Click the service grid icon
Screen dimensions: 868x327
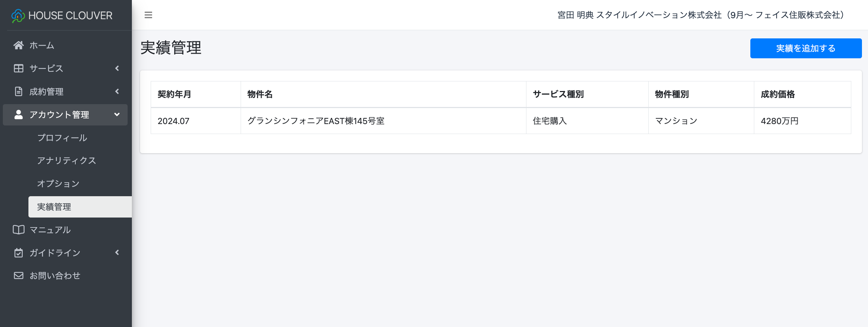[18, 68]
